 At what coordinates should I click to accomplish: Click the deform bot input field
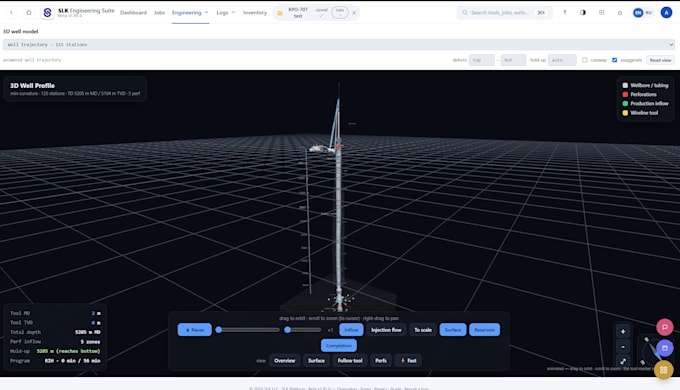click(x=513, y=60)
